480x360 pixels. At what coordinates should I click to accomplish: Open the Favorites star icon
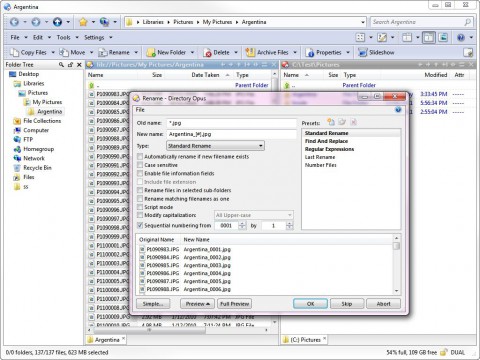(83, 22)
